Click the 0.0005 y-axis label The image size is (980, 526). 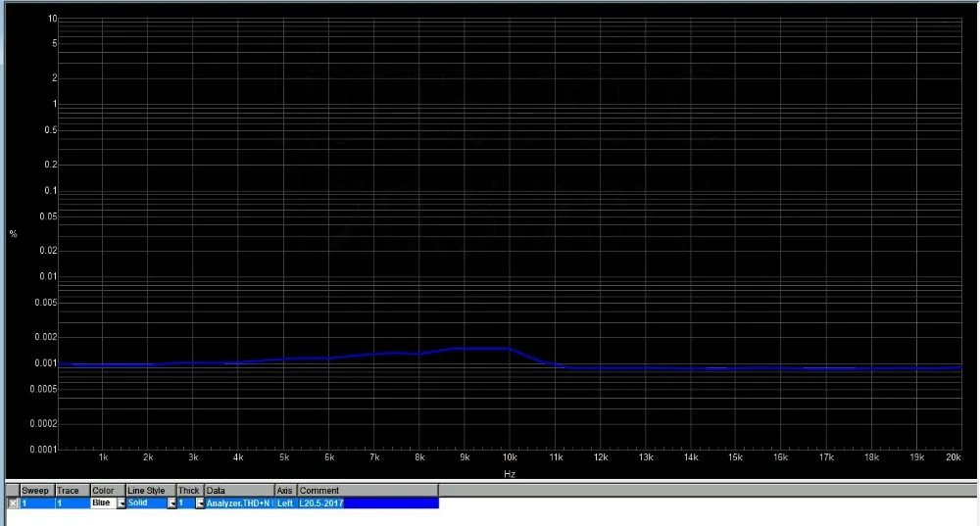[x=43, y=389]
